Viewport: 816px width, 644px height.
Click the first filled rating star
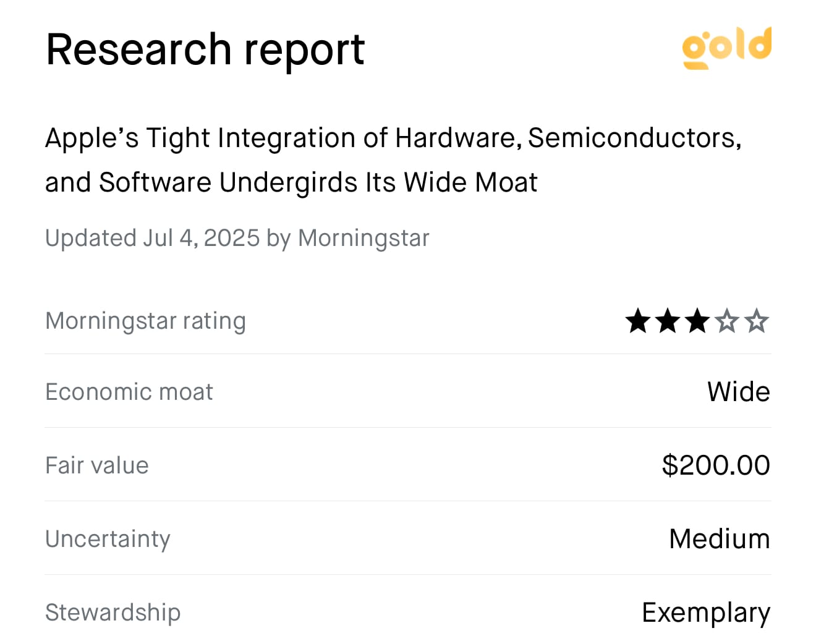[x=638, y=321]
